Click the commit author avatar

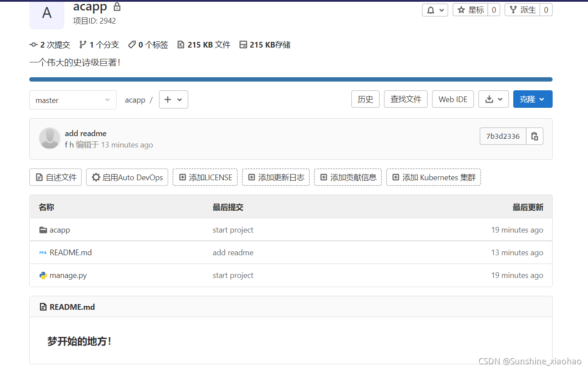pyautogui.click(x=49, y=138)
